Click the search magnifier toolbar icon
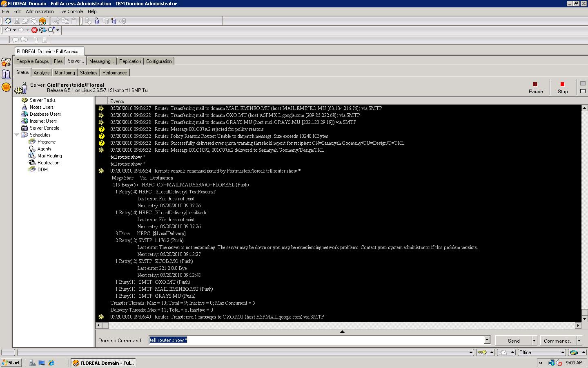Image resolution: width=588 pixels, height=368 pixels. (x=51, y=30)
